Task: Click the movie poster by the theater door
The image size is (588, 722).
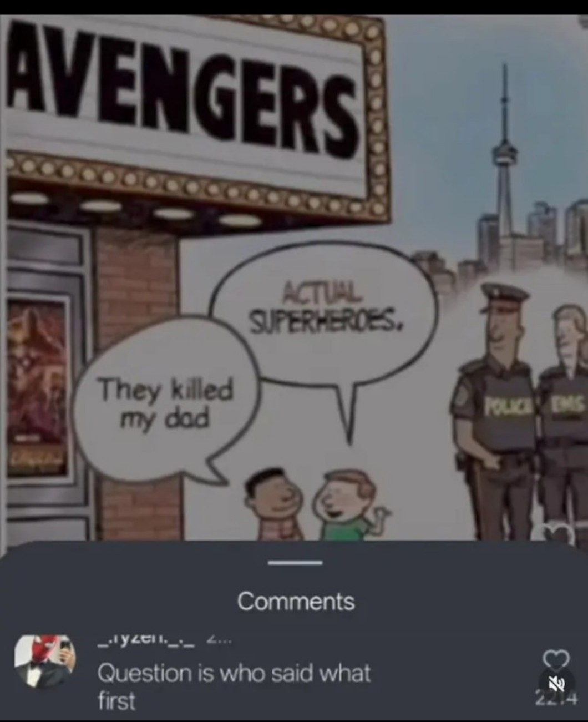Action: tap(36, 388)
